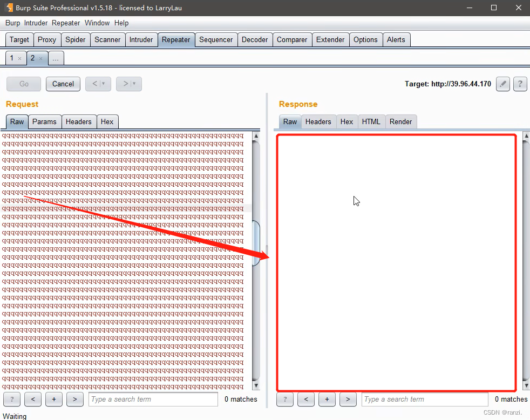The height and width of the screenshot is (420, 530).
Task: Show the response Headers view
Action: pyautogui.click(x=318, y=122)
